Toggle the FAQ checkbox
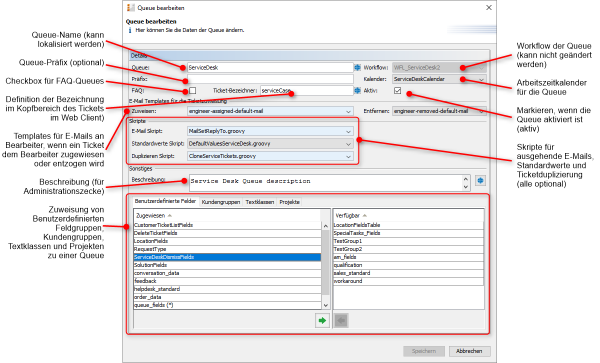 point(192,91)
